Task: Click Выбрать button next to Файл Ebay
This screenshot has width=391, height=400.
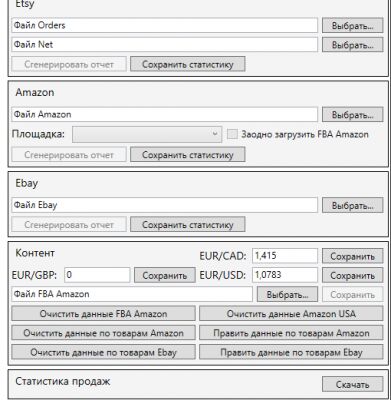Action: (352, 205)
